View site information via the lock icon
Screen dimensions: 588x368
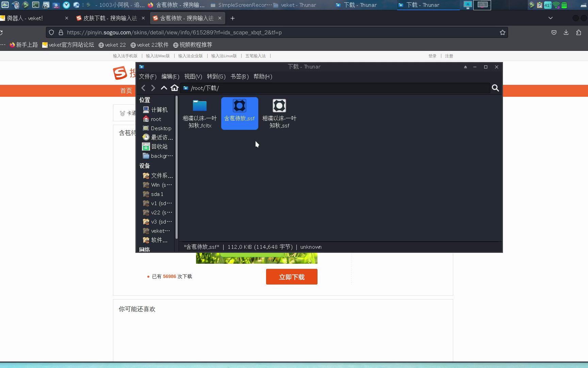coord(61,32)
